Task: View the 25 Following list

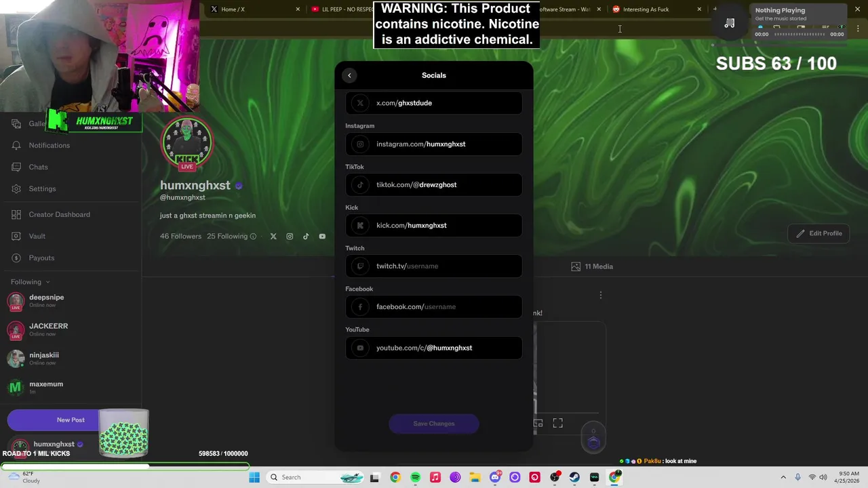Action: point(227,237)
